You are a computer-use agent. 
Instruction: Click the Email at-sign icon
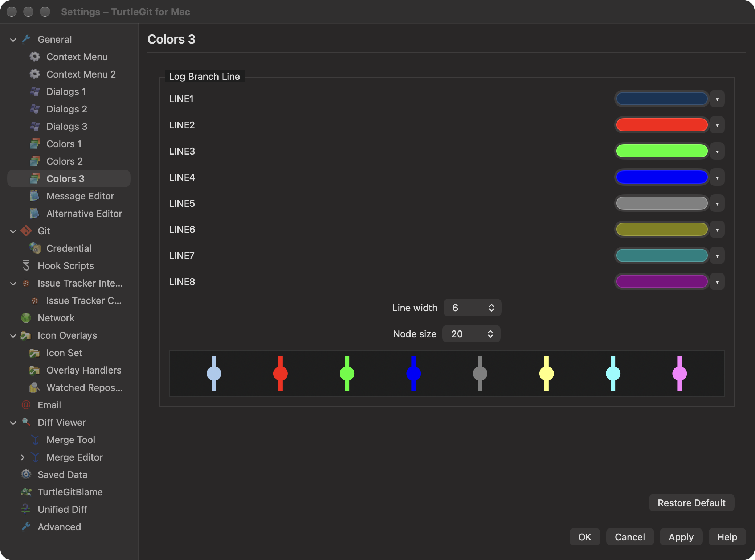point(26,405)
